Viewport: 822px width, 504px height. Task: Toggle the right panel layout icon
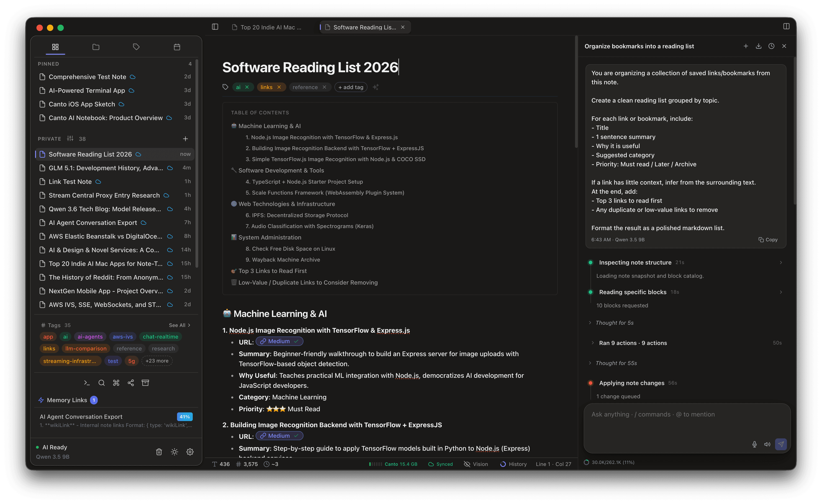(x=786, y=26)
